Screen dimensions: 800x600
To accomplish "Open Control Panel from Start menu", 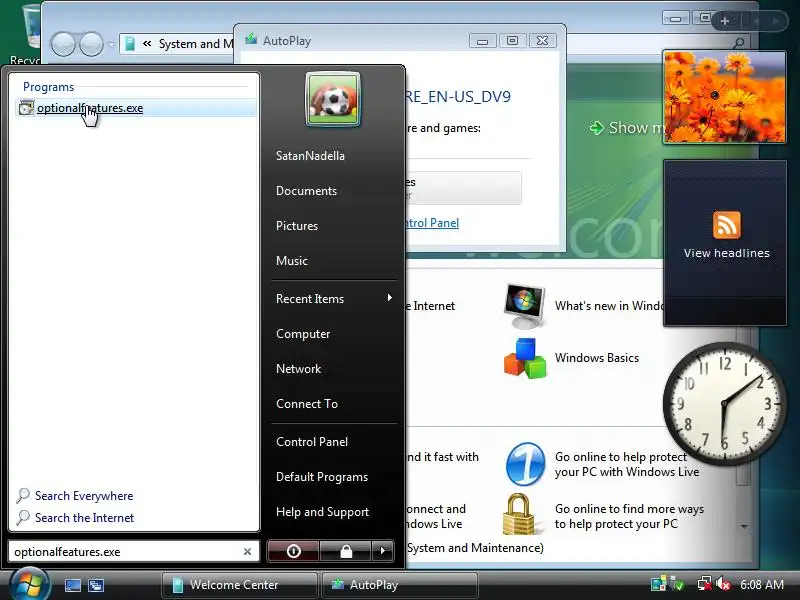I will [x=312, y=442].
